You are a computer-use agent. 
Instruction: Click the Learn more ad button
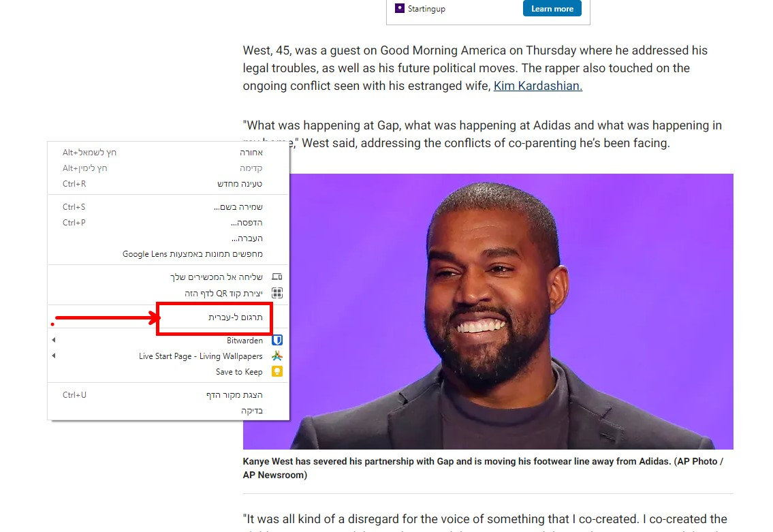click(x=552, y=8)
